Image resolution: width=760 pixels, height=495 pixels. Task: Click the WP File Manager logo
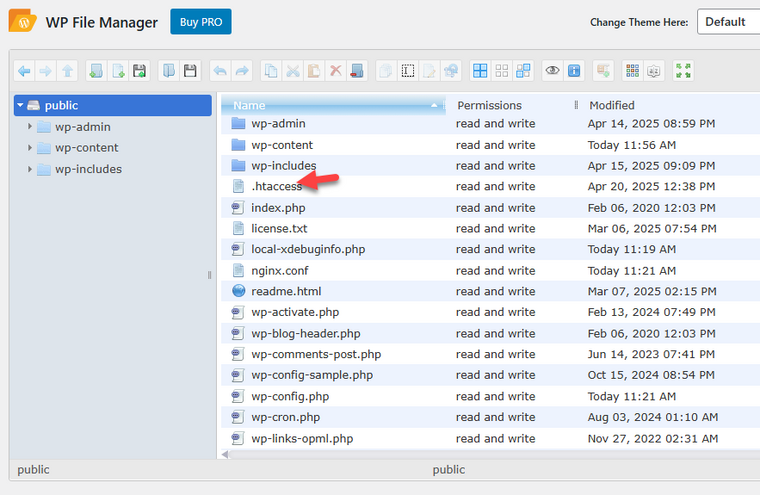coord(23,21)
